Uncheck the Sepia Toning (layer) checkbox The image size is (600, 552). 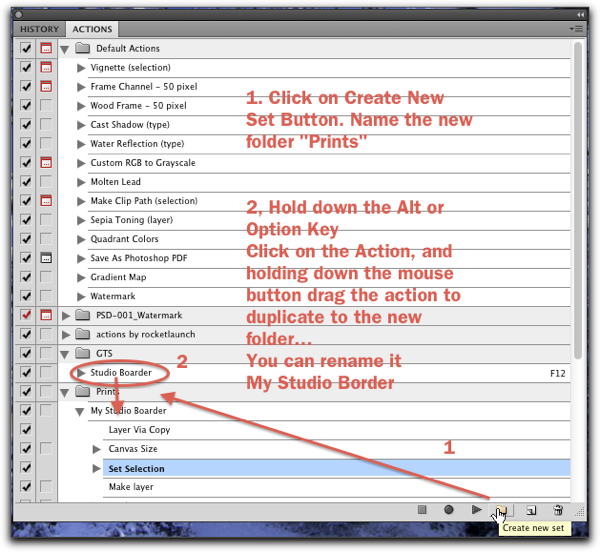(26, 220)
